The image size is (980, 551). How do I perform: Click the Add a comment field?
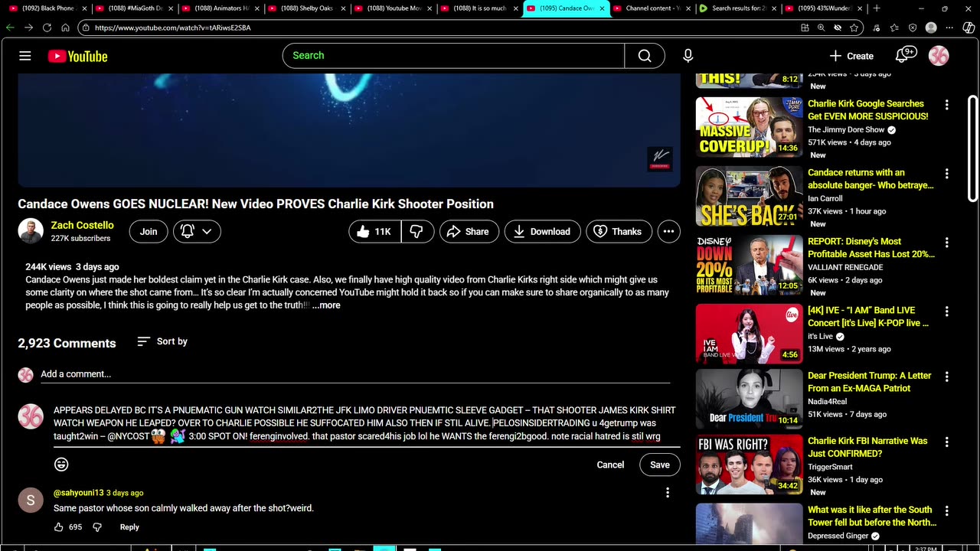(x=355, y=374)
